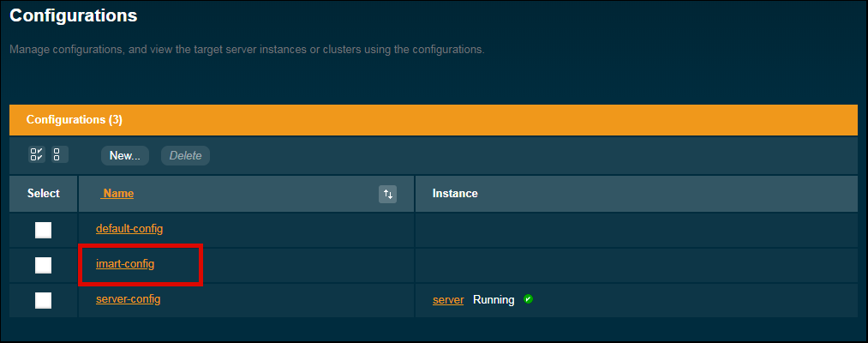Image resolution: width=868 pixels, height=343 pixels.
Task: Select the imart-config row checkbox
Action: click(x=44, y=265)
